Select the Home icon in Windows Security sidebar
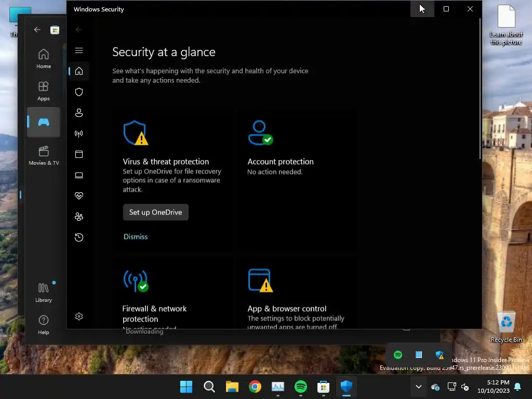532x399 pixels. (79, 71)
